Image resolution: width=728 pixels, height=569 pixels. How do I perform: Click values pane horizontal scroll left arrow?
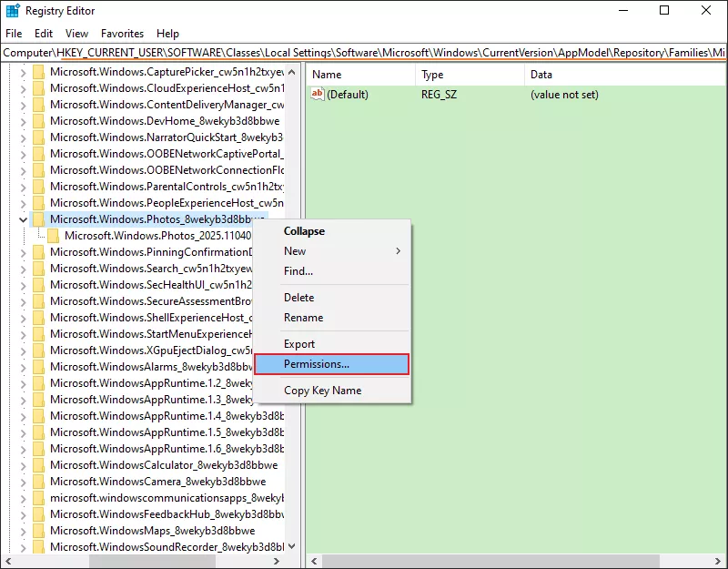(314, 561)
